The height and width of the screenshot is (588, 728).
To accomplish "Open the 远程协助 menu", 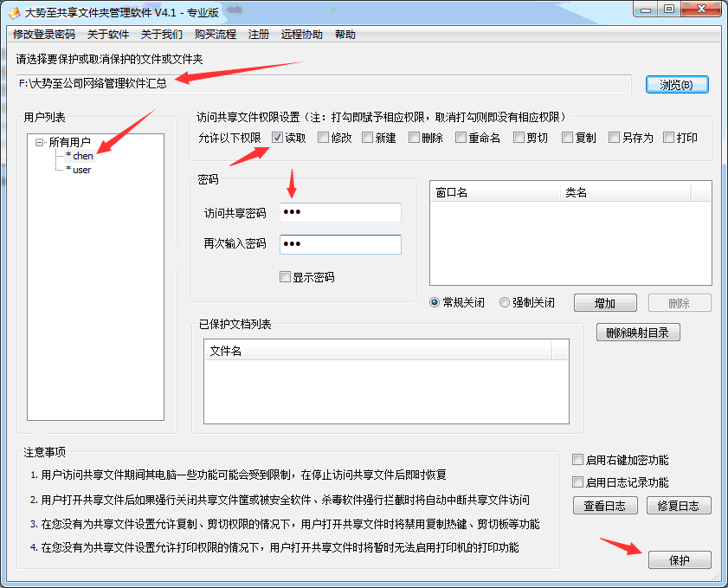I will (301, 35).
